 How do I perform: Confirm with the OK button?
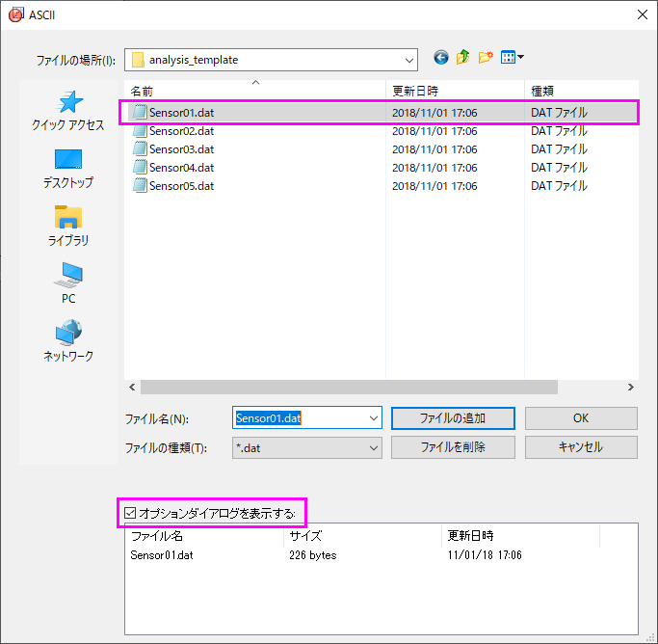click(x=581, y=418)
